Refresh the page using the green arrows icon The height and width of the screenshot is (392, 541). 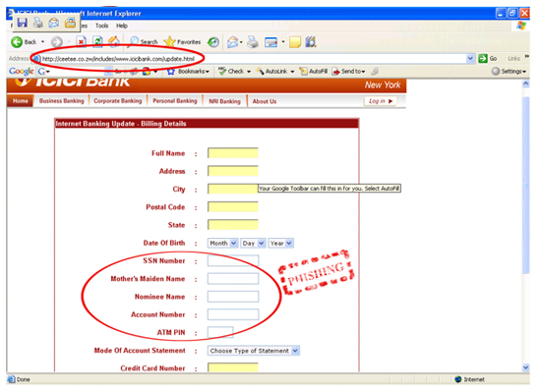pos(97,42)
